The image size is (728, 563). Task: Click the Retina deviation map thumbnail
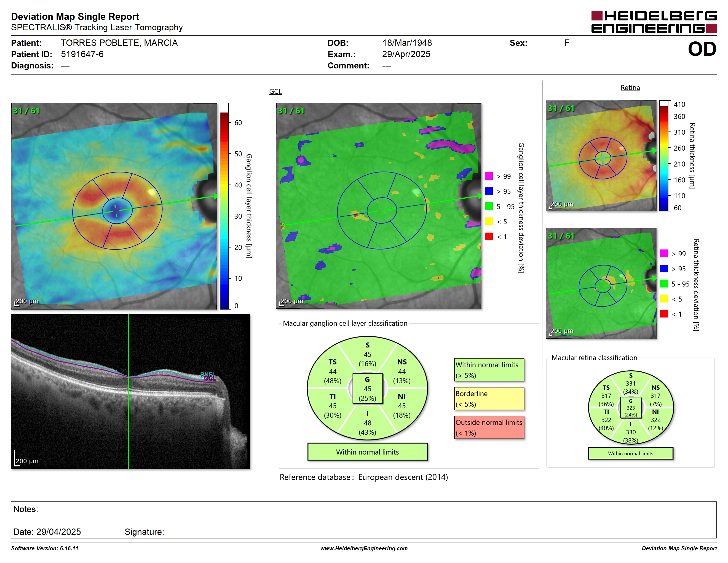click(601, 283)
